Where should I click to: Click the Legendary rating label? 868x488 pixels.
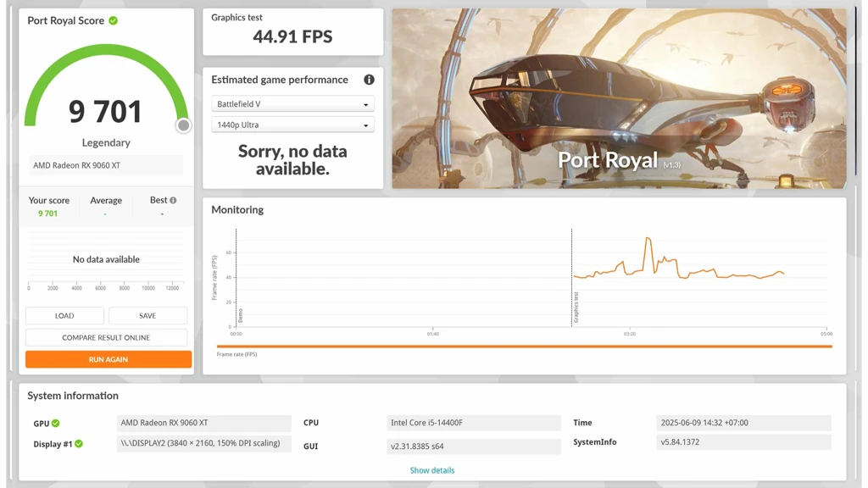(x=106, y=142)
